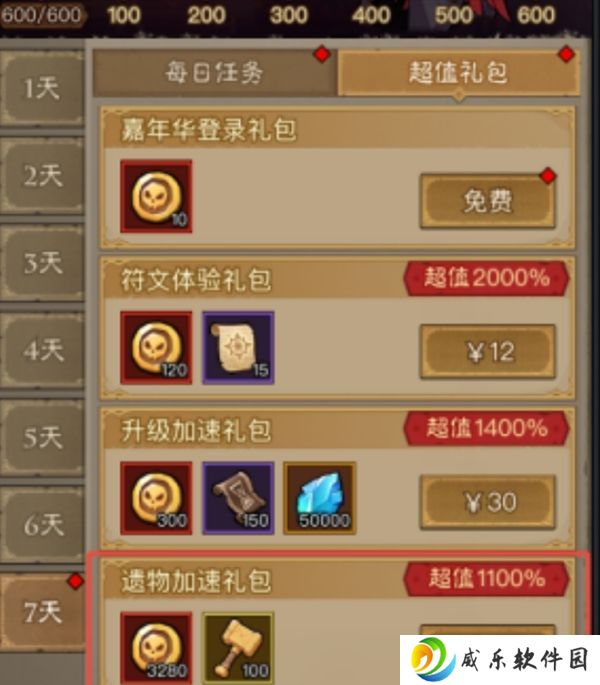
Task: Select the hammer icon labeled 100
Action: coord(238,648)
